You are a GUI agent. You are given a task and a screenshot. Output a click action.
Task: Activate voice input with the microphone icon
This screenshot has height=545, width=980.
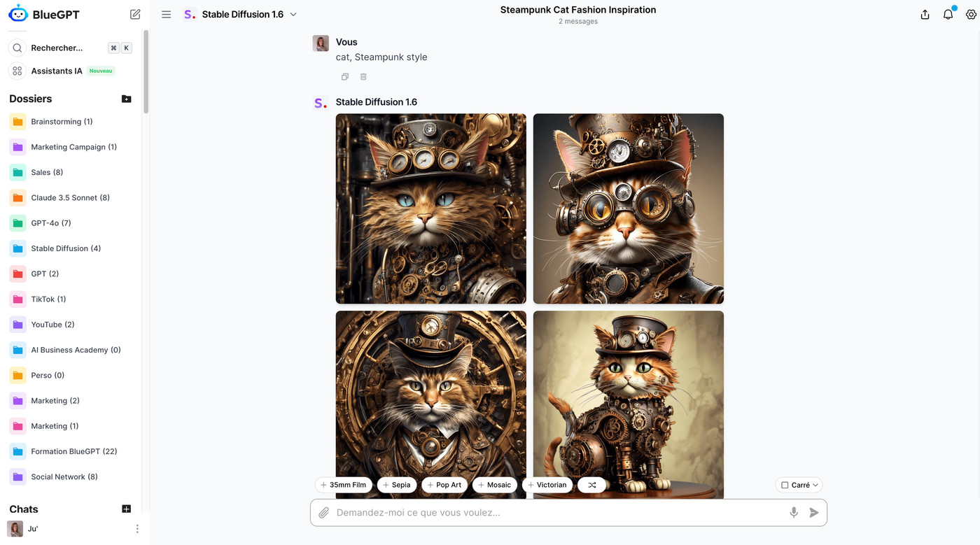click(793, 512)
